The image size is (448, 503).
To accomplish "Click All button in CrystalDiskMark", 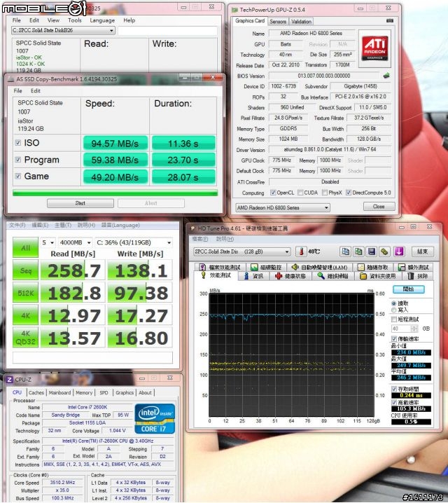I will [x=25, y=247].
